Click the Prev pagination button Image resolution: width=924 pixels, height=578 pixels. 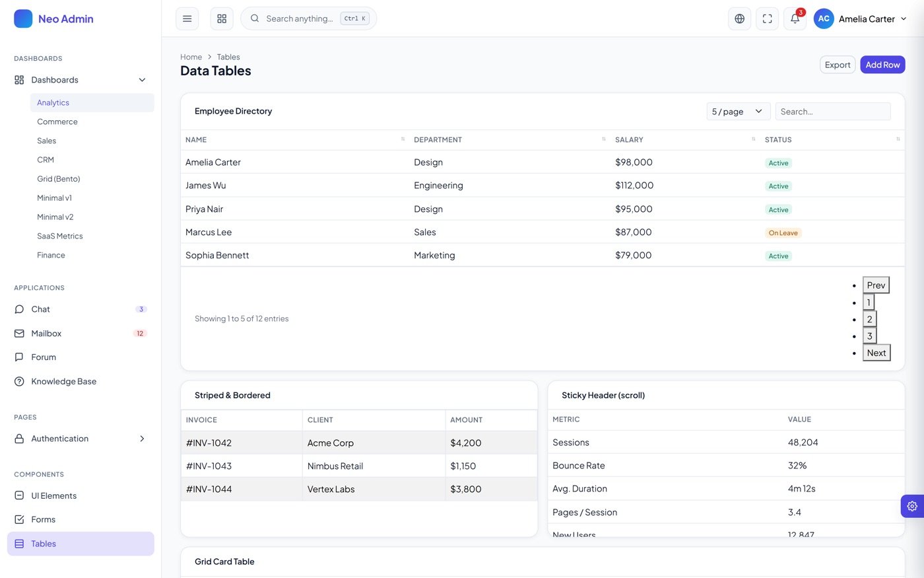click(876, 285)
